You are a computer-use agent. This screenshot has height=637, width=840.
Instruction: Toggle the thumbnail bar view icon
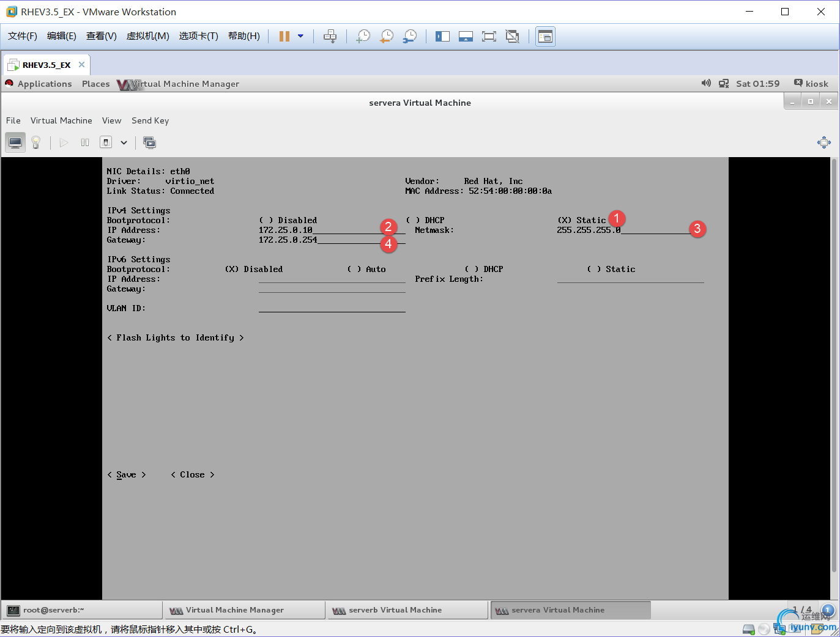click(x=466, y=36)
